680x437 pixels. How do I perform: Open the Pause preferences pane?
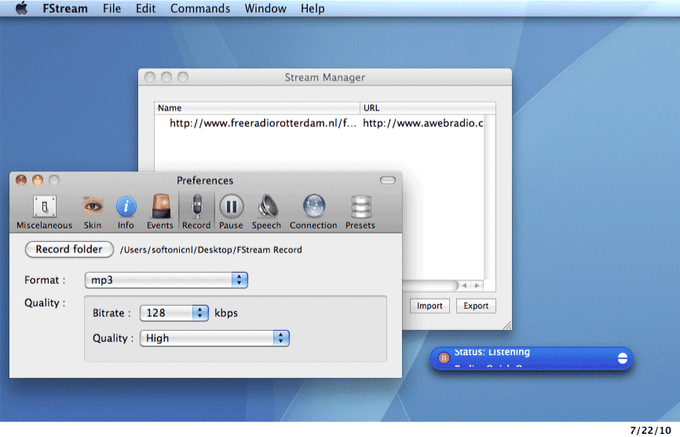231,212
